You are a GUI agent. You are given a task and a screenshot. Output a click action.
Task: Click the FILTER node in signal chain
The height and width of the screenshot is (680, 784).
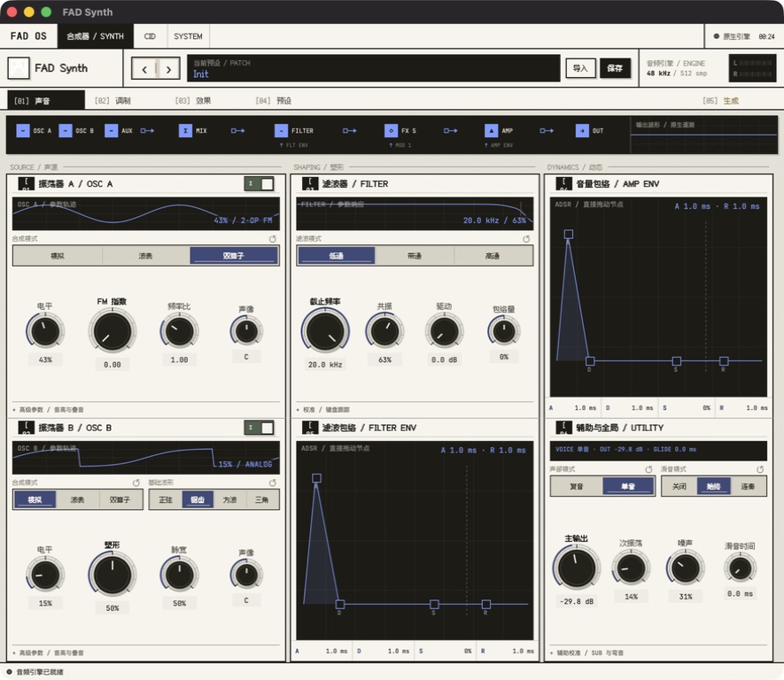pos(294,131)
